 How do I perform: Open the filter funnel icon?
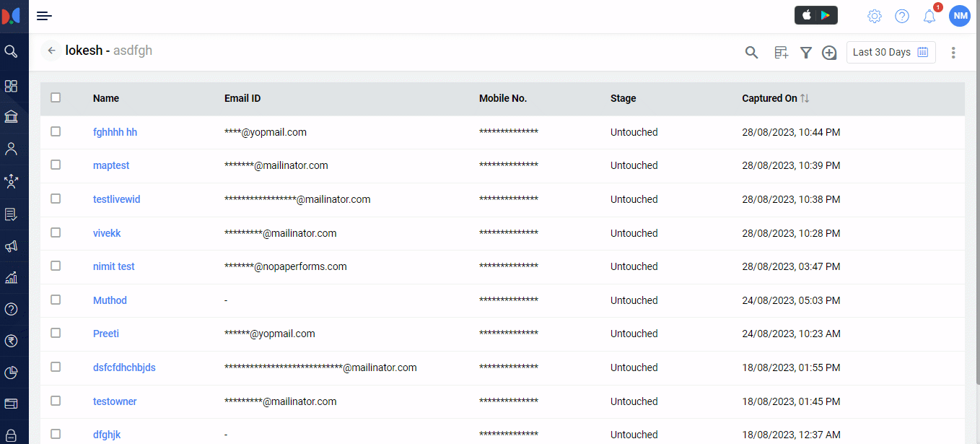pos(806,53)
